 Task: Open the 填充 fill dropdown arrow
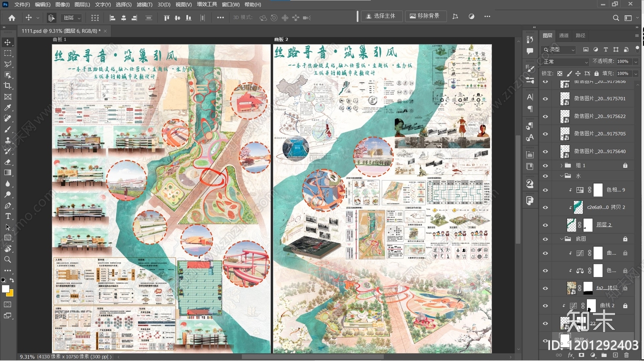(636, 74)
